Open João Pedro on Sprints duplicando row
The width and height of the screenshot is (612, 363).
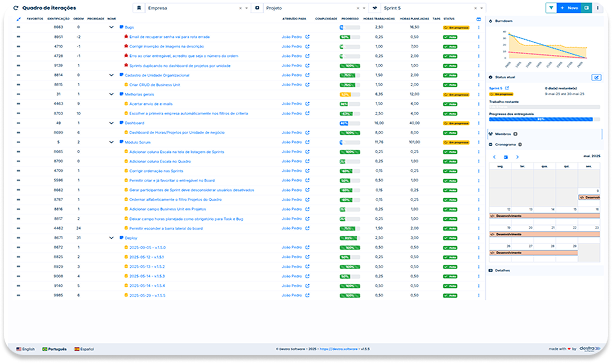292,66
